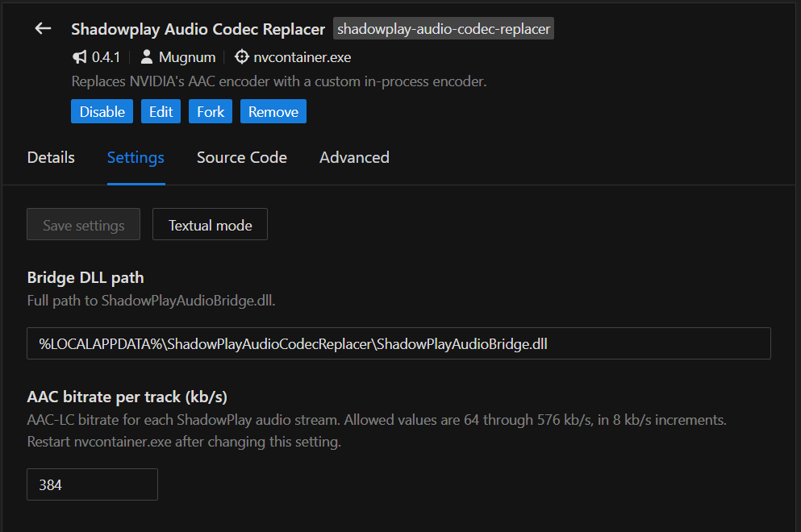This screenshot has height=532, width=801.
Task: Click the Save settings button
Action: [x=83, y=224]
